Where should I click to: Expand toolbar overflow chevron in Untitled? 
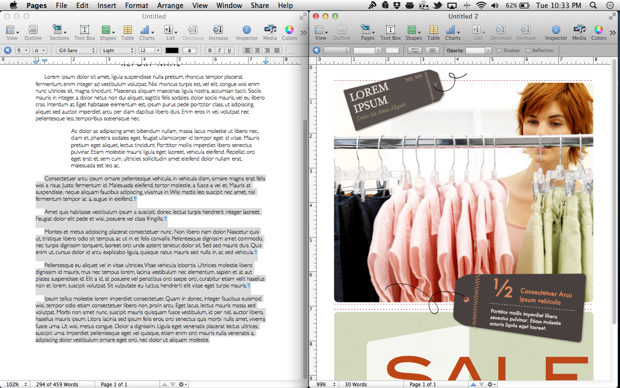point(303,33)
